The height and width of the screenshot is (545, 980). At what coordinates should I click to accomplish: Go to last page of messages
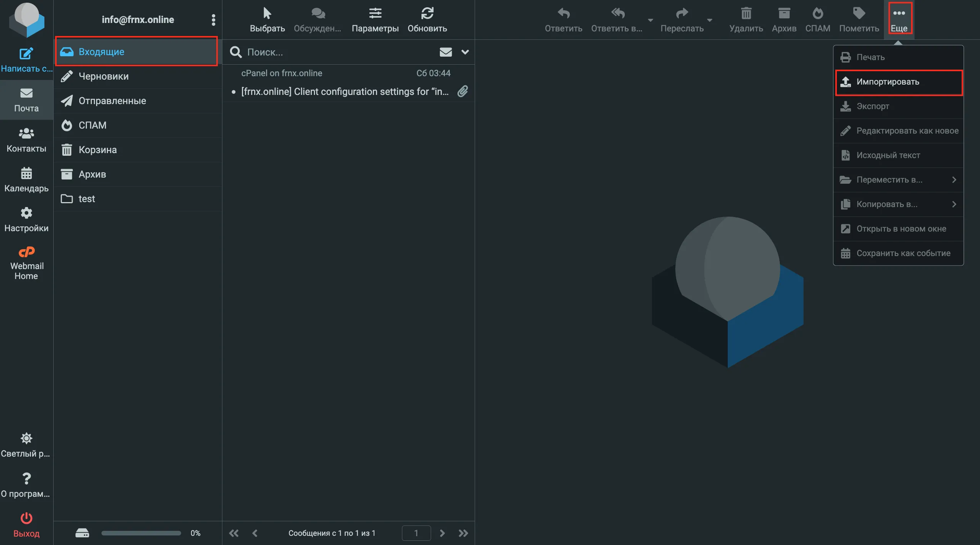coord(463,533)
